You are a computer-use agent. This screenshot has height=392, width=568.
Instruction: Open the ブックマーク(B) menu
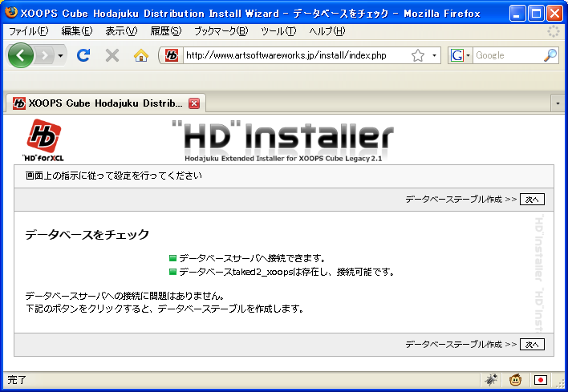coord(221,31)
